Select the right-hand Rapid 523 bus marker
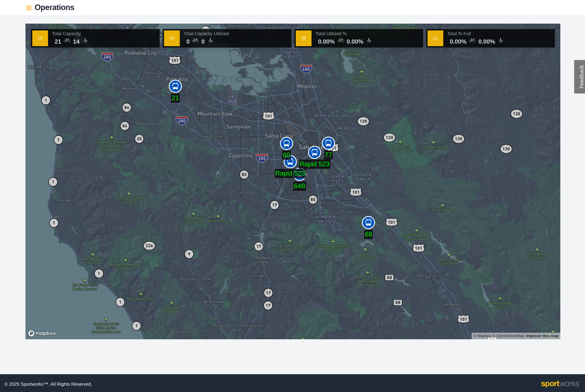Viewport: 585px width, 392px height. pos(314,152)
